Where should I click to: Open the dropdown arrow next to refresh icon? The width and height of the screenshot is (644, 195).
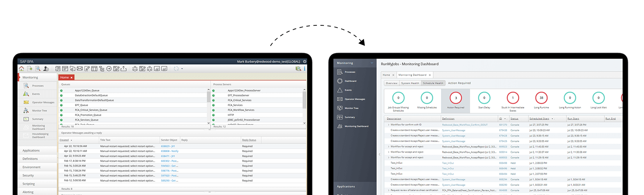pyautogui.click(x=182, y=69)
